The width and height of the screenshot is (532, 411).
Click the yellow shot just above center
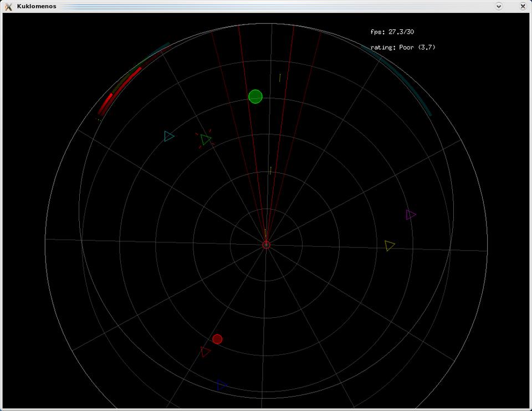[x=270, y=170]
